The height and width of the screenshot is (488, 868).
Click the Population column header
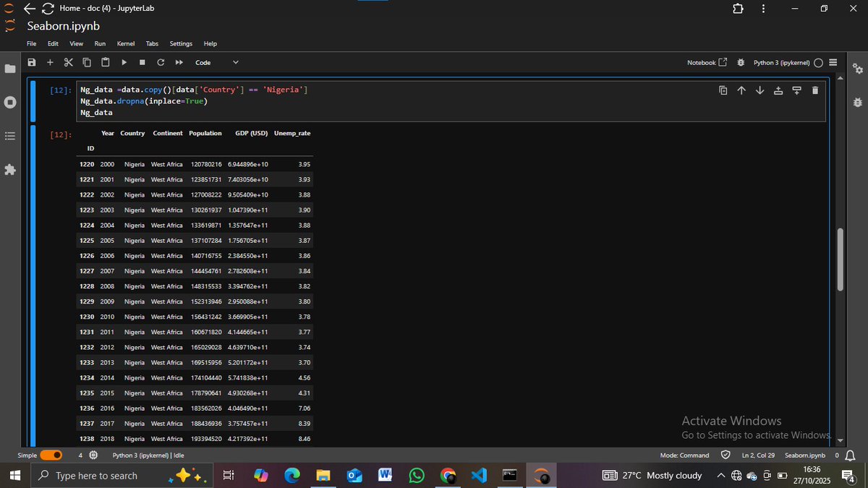coord(205,133)
